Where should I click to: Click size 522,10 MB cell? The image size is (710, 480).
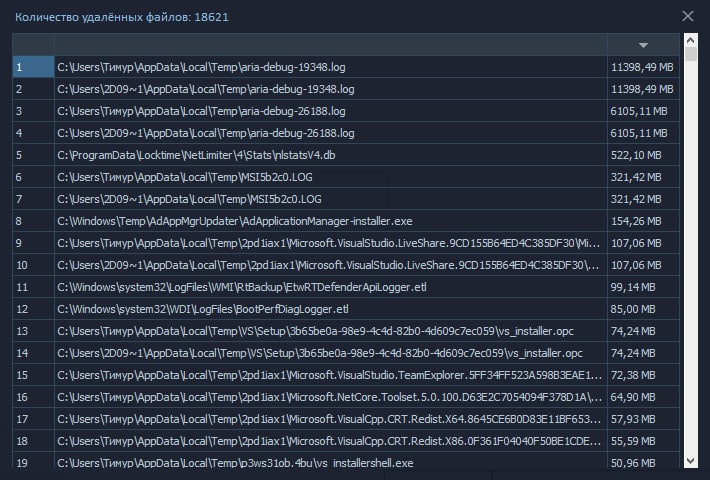point(643,155)
